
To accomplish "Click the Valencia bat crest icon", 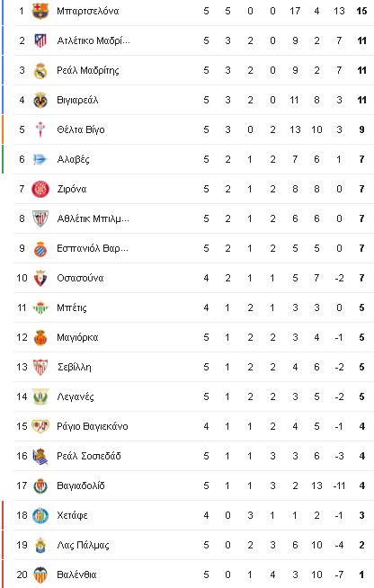I will tap(40, 575).
